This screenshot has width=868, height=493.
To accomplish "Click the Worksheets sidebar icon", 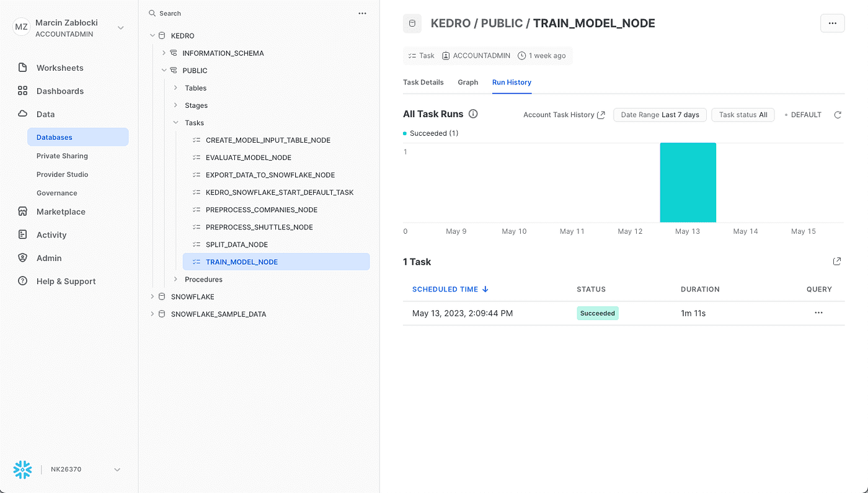I will (23, 68).
